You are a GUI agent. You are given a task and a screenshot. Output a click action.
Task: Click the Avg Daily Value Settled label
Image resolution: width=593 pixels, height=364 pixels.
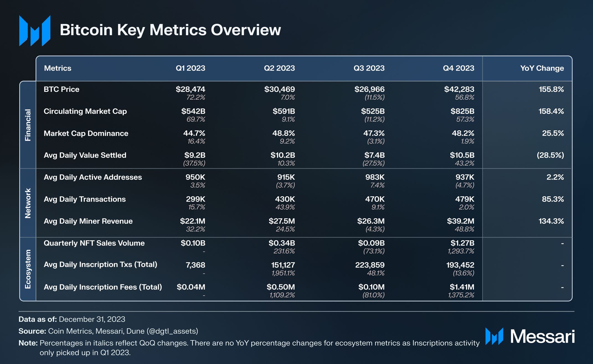point(85,155)
